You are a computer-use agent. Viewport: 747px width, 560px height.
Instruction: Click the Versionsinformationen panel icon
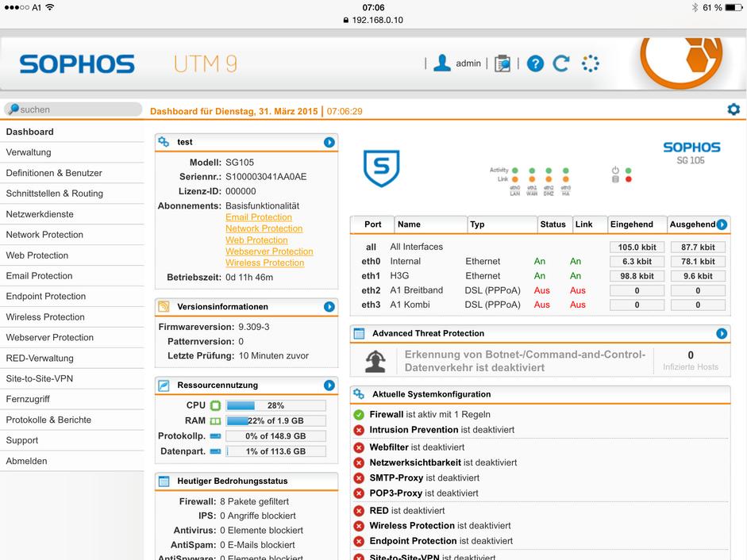(164, 307)
